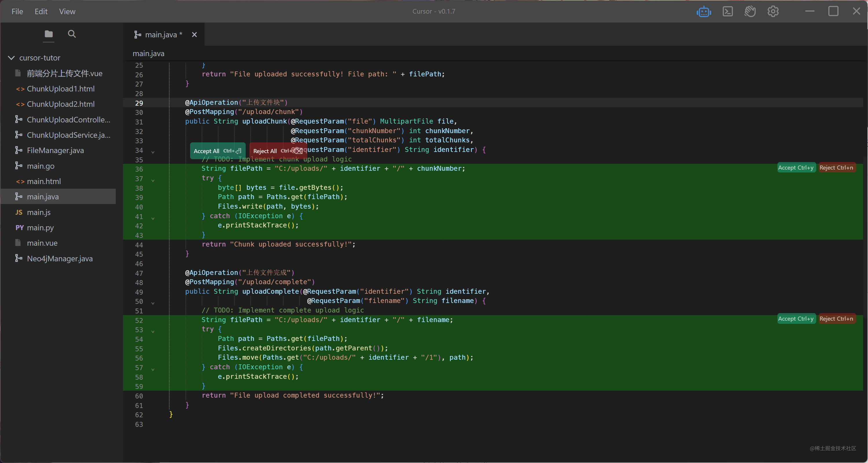This screenshot has width=868, height=463.
Task: Open the search magnifier in sidebar
Action: (x=72, y=34)
